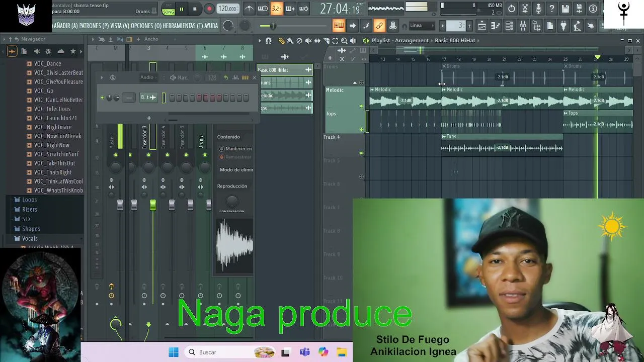Toggle the Channel rack channel's green LED

click(103, 98)
